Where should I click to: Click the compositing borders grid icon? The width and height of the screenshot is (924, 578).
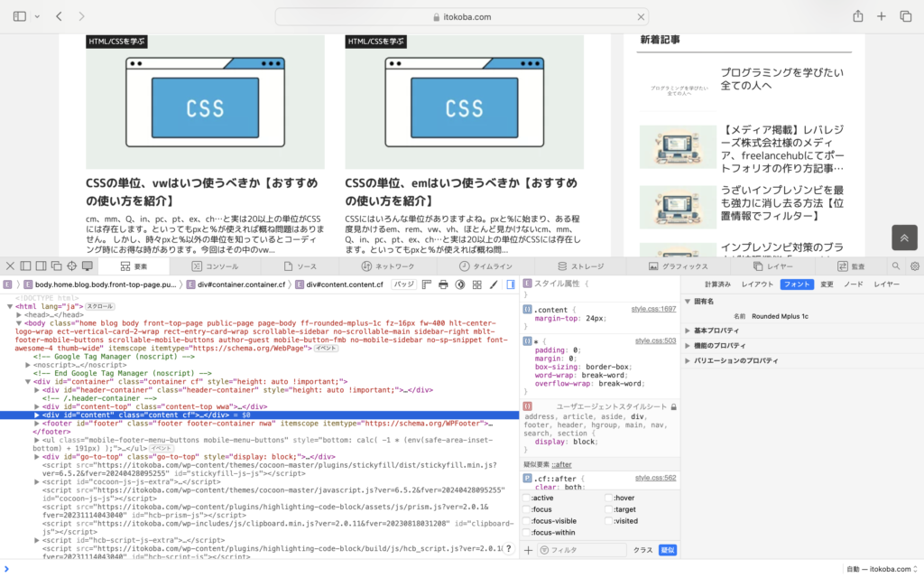pos(476,284)
